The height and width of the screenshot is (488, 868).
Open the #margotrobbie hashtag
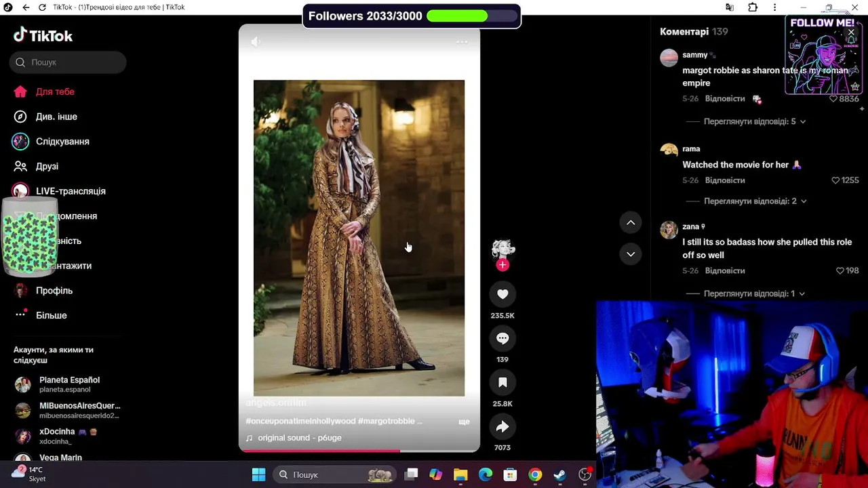coord(387,422)
